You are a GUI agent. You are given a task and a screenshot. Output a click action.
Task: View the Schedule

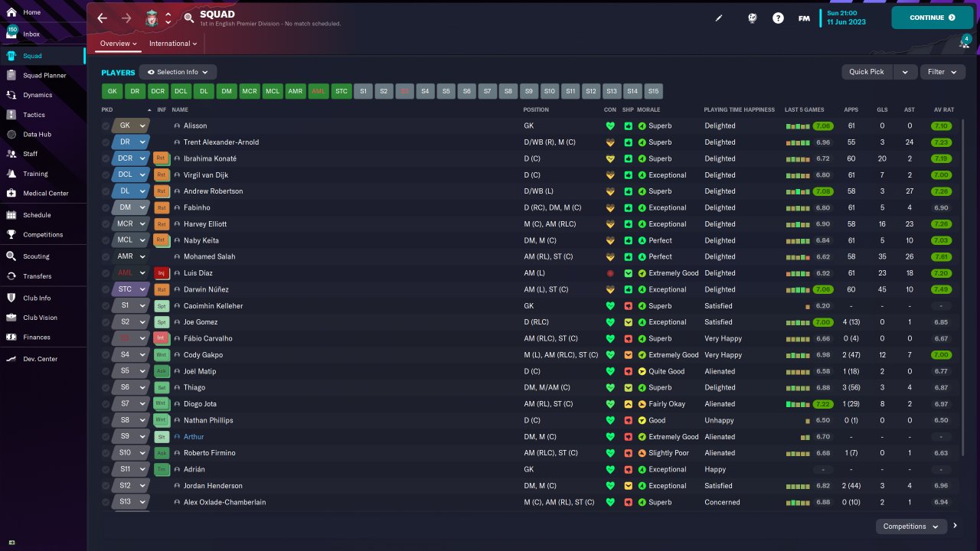pos(43,215)
